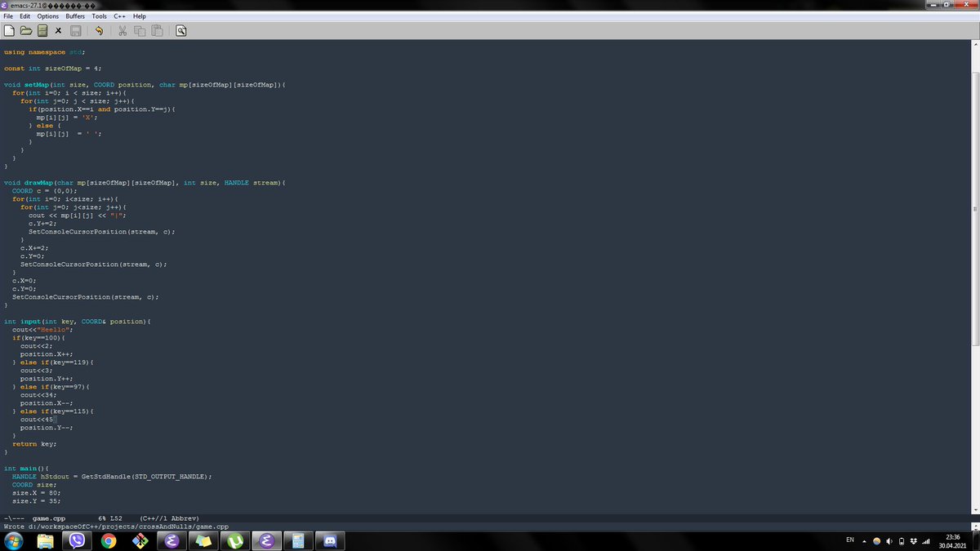Screen dimensions: 980x551
Task: Click the line 'cout<<45'
Action: point(36,420)
